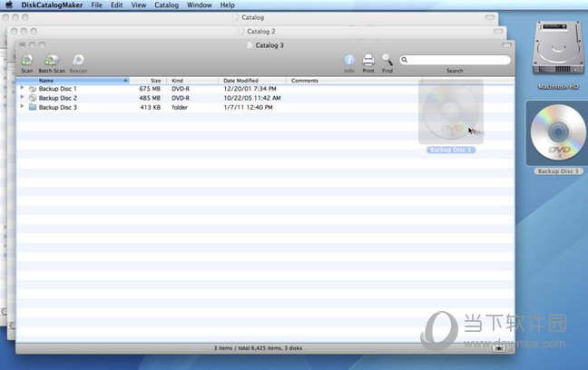
Task: Click the Catalog 3 document title icon
Action: point(250,45)
